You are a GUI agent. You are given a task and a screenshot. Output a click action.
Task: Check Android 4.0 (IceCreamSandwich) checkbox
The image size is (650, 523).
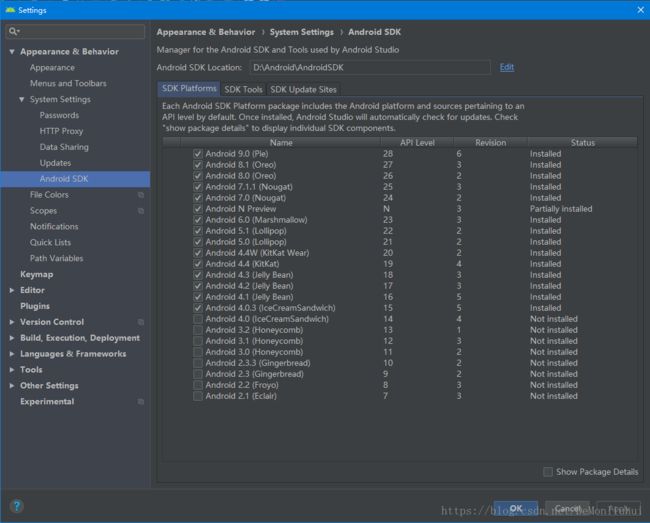pos(198,319)
